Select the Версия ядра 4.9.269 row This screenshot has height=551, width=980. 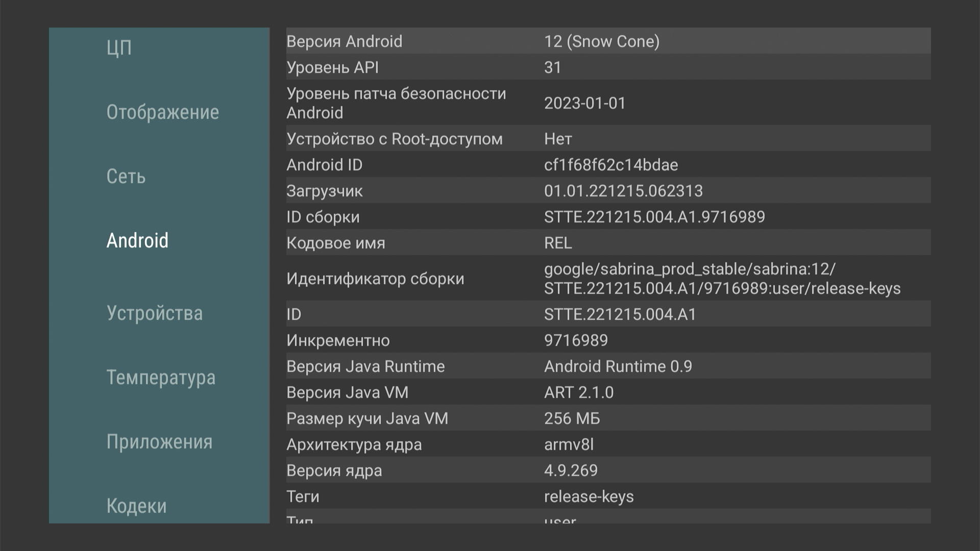tap(607, 470)
